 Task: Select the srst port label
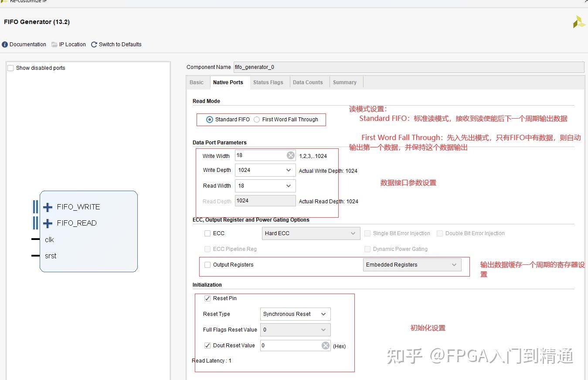pyautogui.click(x=51, y=256)
